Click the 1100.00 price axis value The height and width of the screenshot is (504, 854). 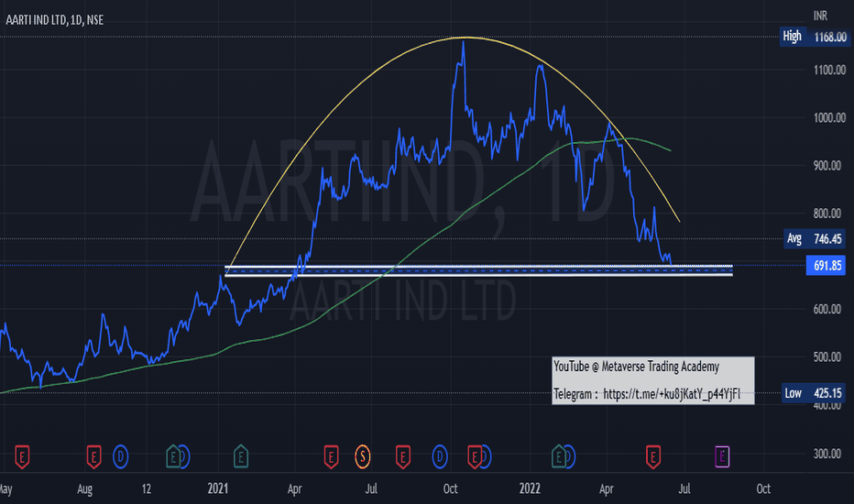coord(829,70)
